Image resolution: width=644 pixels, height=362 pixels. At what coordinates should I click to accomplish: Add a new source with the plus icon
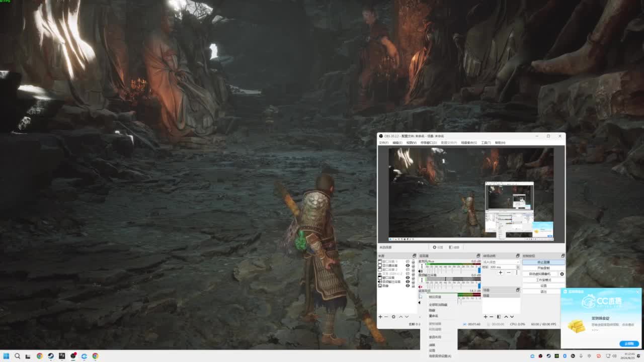point(380,317)
